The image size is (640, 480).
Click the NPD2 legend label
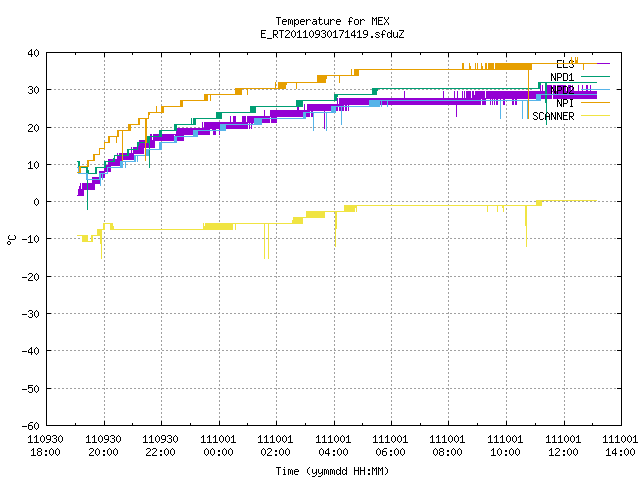(x=562, y=90)
